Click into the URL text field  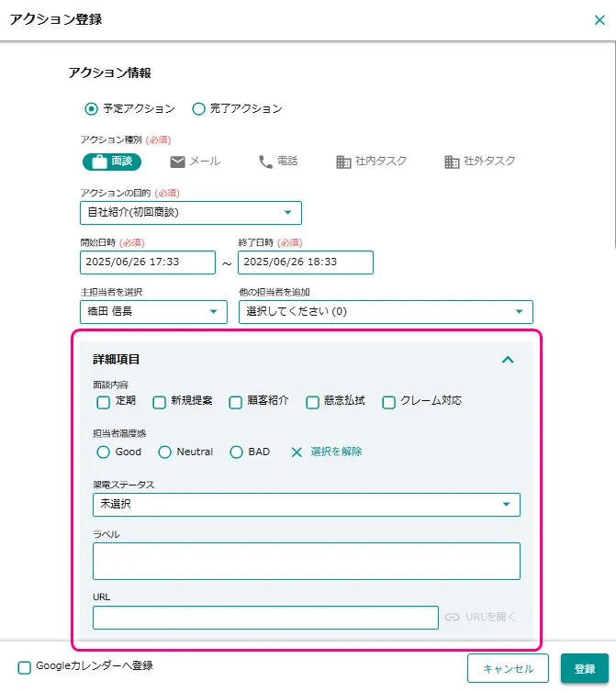[x=265, y=618]
